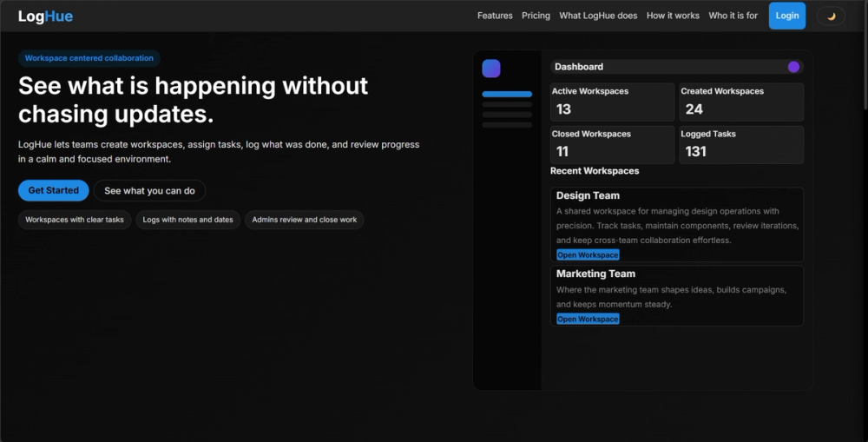868x442 pixels.
Task: Open Who it is for link
Action: click(733, 16)
